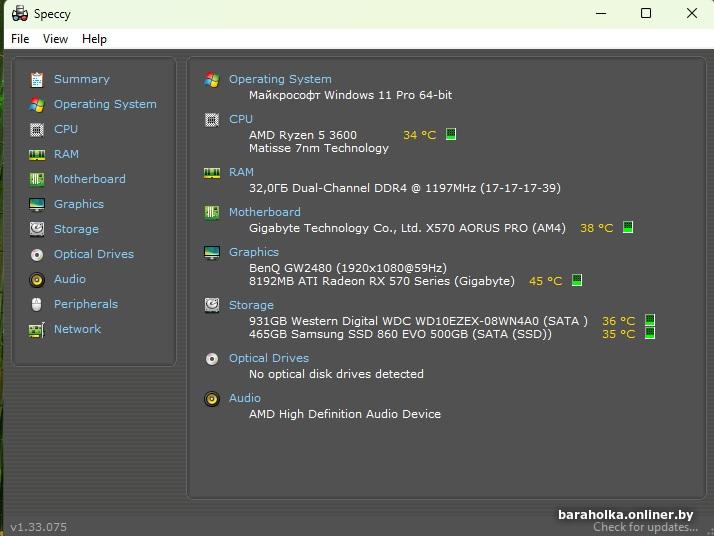Click the 'ATI Radeon RX 570 Series' line
Screen dimensions: 714x536
[382, 281]
